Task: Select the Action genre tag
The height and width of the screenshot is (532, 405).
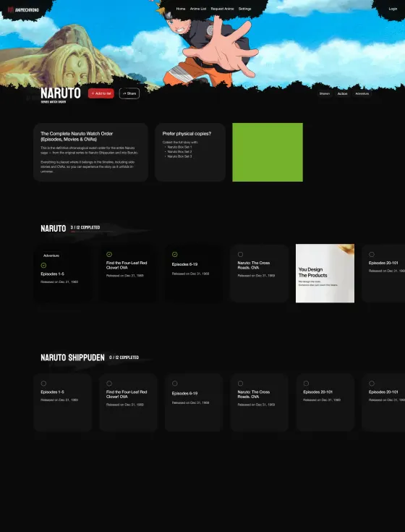Action: click(x=342, y=93)
